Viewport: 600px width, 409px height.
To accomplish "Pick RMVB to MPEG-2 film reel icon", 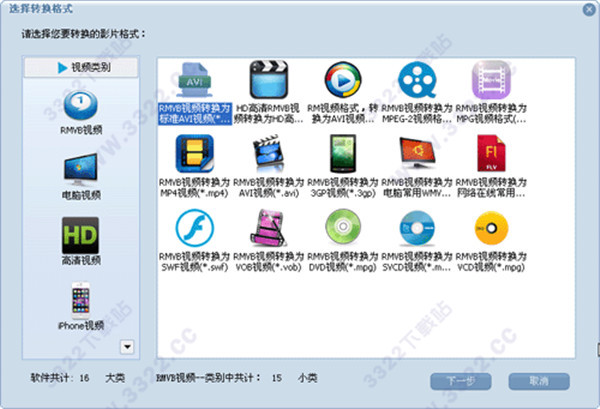I will click(417, 80).
